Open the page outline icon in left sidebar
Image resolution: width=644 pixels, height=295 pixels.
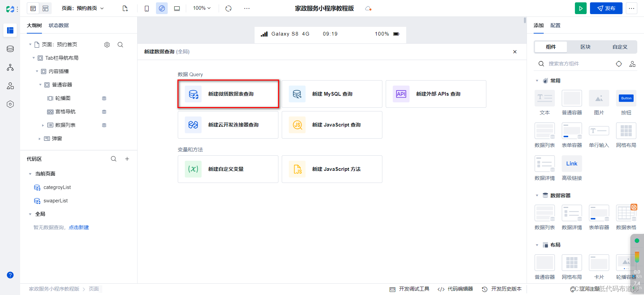pos(10,31)
